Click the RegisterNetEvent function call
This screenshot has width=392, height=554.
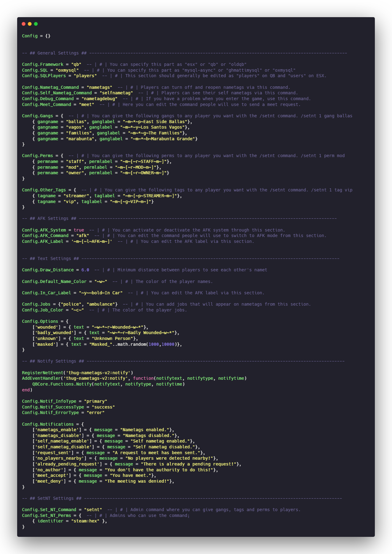[x=77, y=373]
